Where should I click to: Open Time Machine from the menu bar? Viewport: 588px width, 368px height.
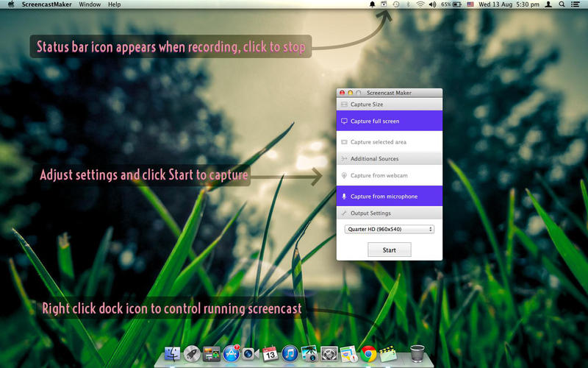pos(397,4)
